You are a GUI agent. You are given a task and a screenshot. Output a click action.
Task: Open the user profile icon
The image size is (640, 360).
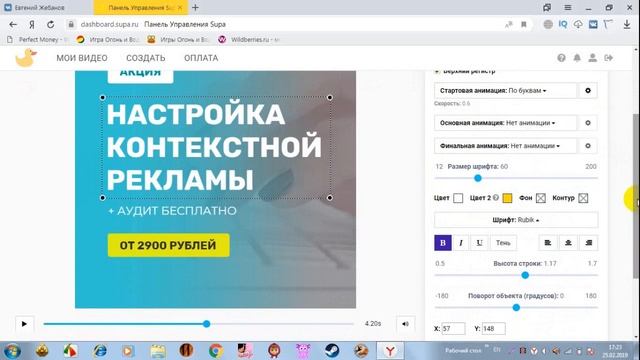[x=592, y=58]
